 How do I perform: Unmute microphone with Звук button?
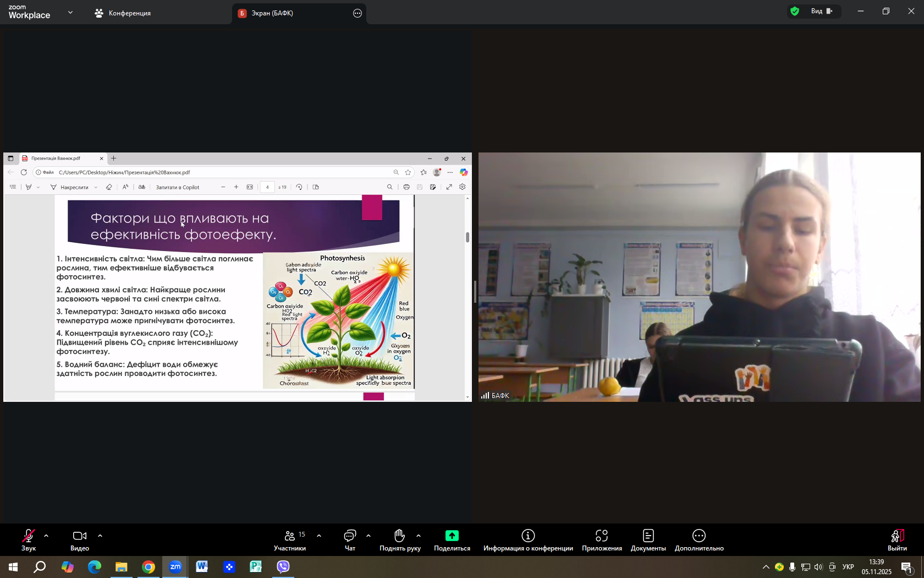tap(28, 540)
